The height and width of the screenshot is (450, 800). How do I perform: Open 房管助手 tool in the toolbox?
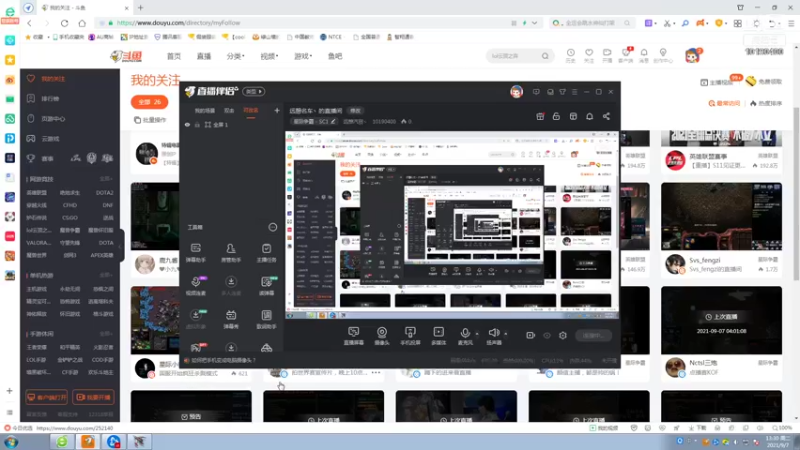coord(231,253)
